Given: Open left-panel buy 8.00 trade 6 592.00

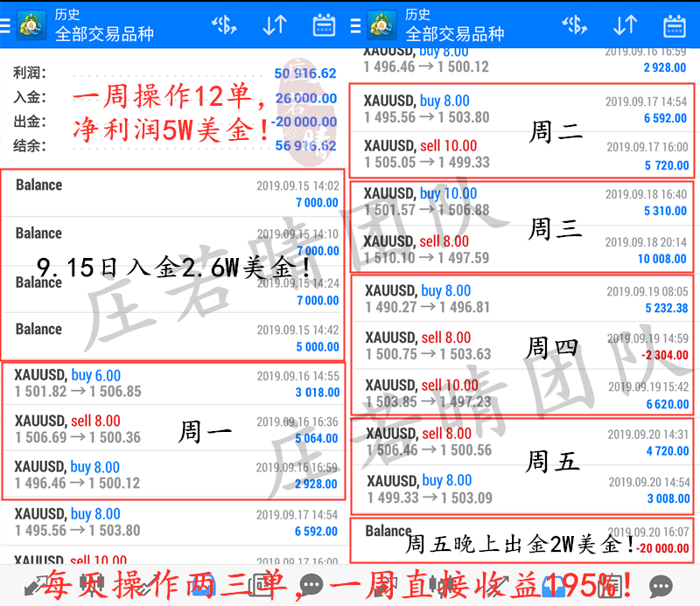Looking at the screenshot, I should [x=173, y=522].
